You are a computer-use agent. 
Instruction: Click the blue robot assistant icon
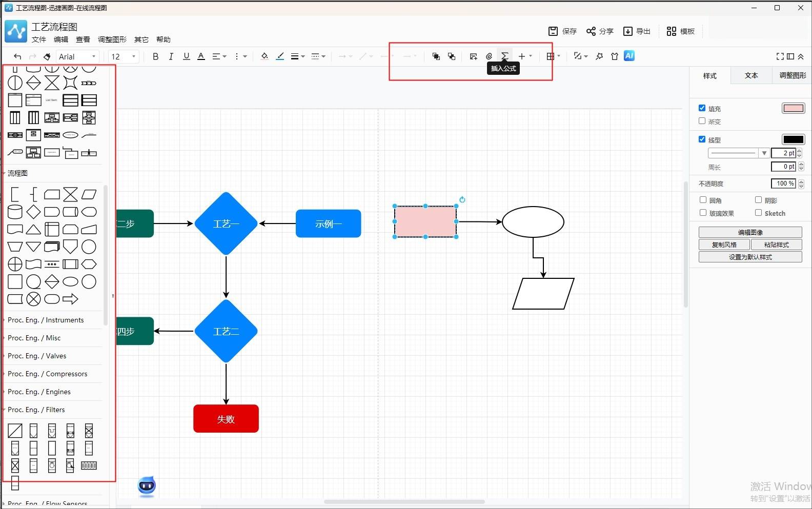(x=147, y=485)
